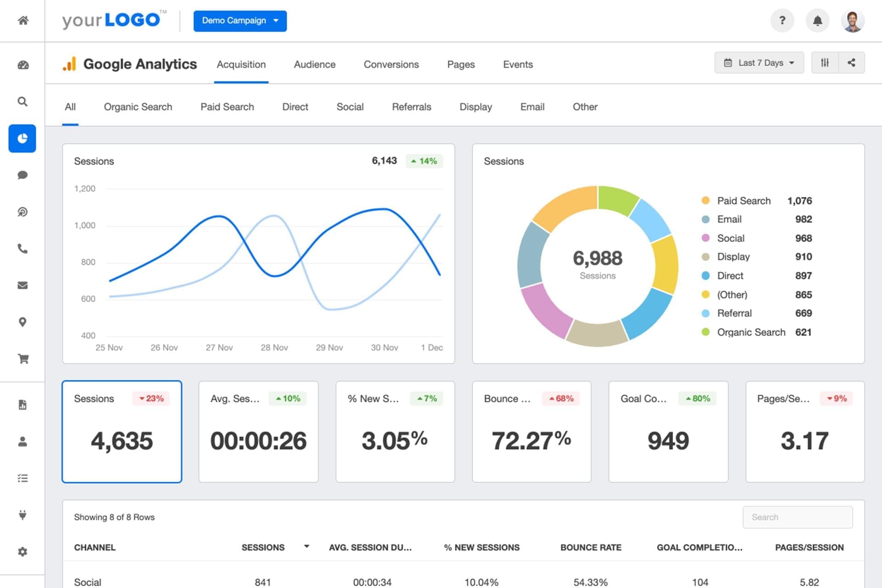
Task: Open the chat bubble sidebar icon
Action: (23, 175)
